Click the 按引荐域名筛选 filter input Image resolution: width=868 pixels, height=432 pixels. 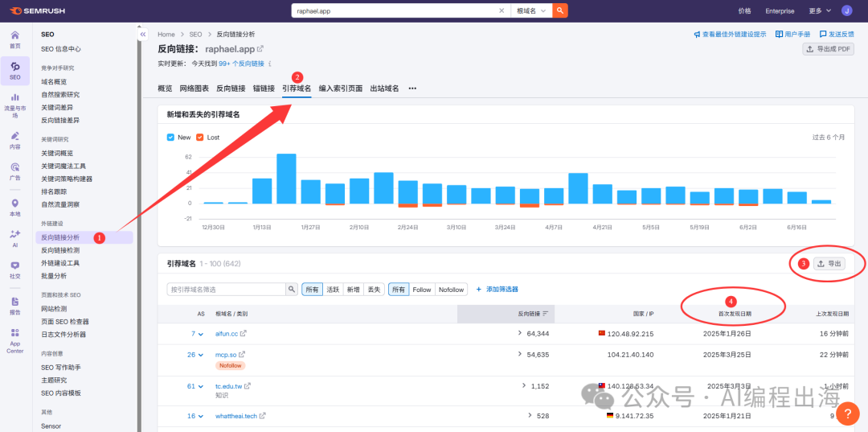pos(231,290)
